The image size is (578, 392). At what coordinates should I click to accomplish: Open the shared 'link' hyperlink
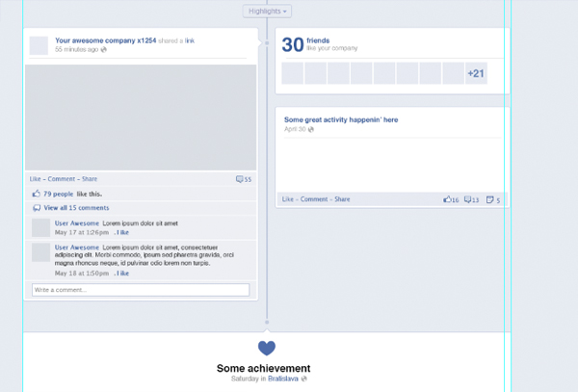pos(190,40)
